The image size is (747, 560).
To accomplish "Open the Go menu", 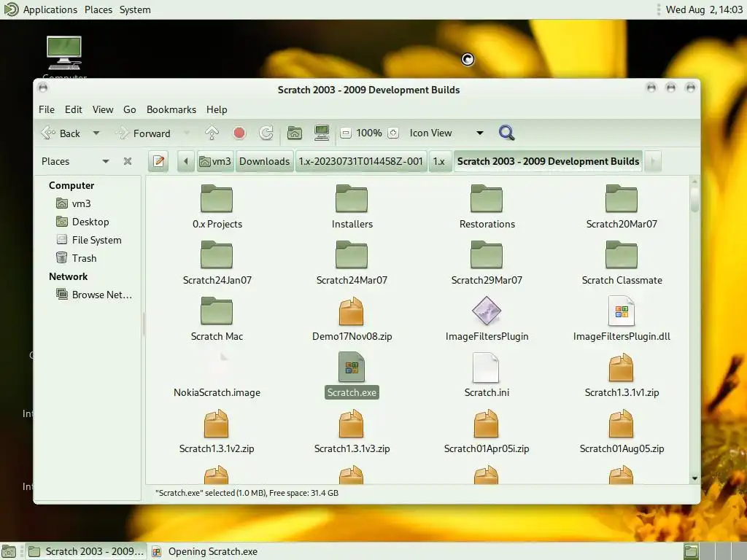I will 130,109.
